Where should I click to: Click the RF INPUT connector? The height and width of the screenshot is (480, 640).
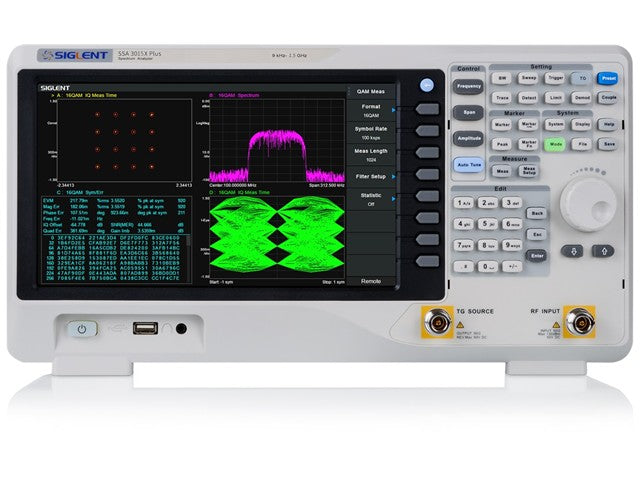tap(579, 322)
